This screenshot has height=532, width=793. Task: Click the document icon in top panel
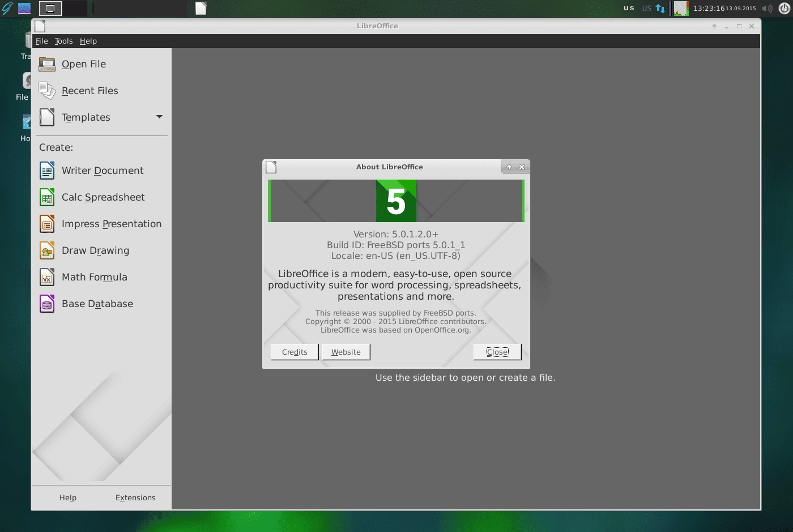[201, 8]
